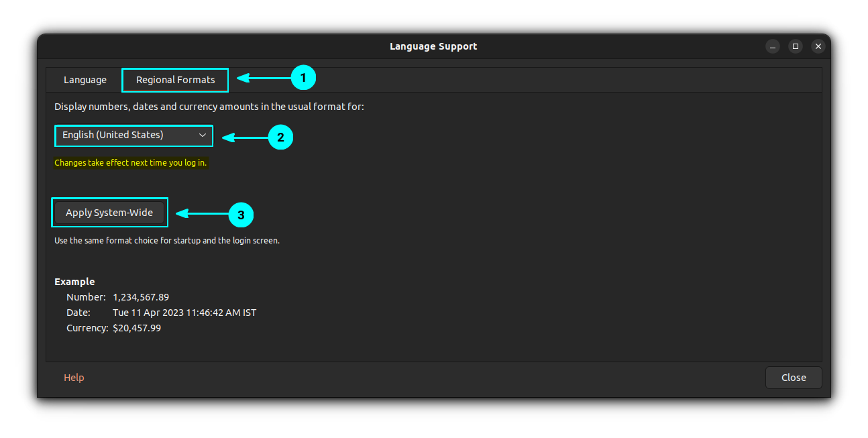Click the Date example showing Tue 11 Apr 2023
Viewport: 868px width, 438px height.
click(x=184, y=312)
